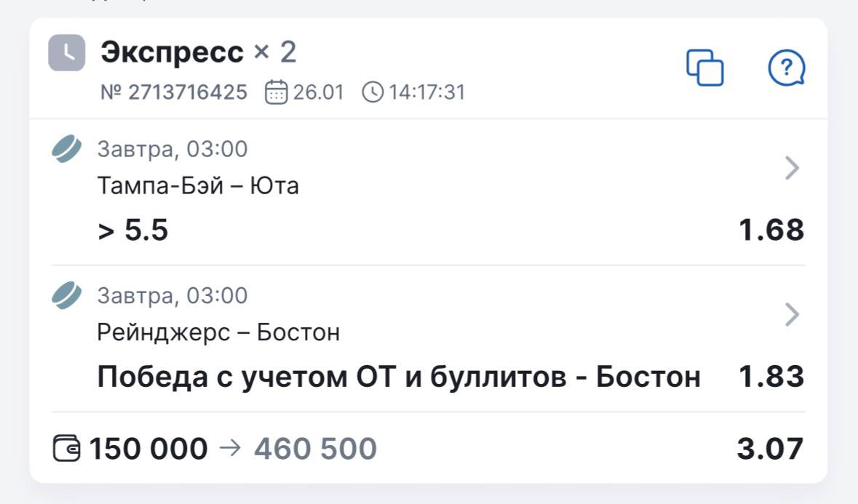
Task: Open the help question mark icon
Action: click(x=787, y=68)
